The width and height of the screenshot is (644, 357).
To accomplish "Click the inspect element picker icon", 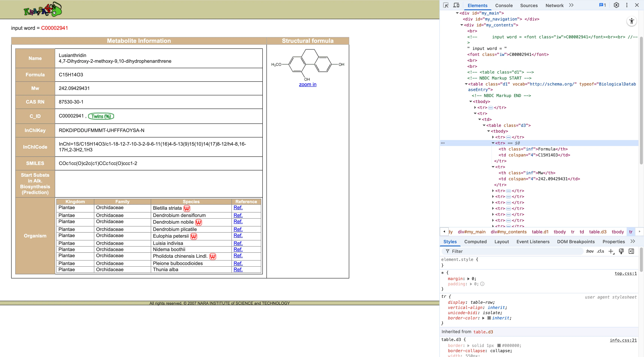I will click(x=446, y=5).
